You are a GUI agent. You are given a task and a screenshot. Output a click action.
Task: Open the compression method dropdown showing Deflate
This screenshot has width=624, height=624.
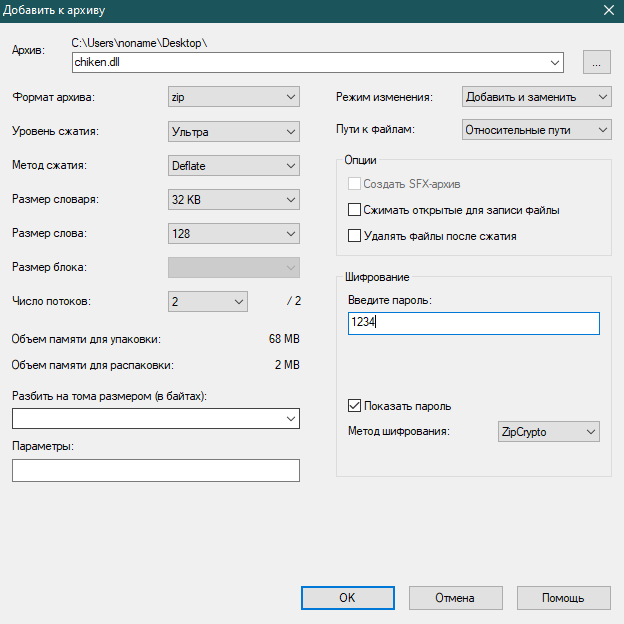[234, 165]
